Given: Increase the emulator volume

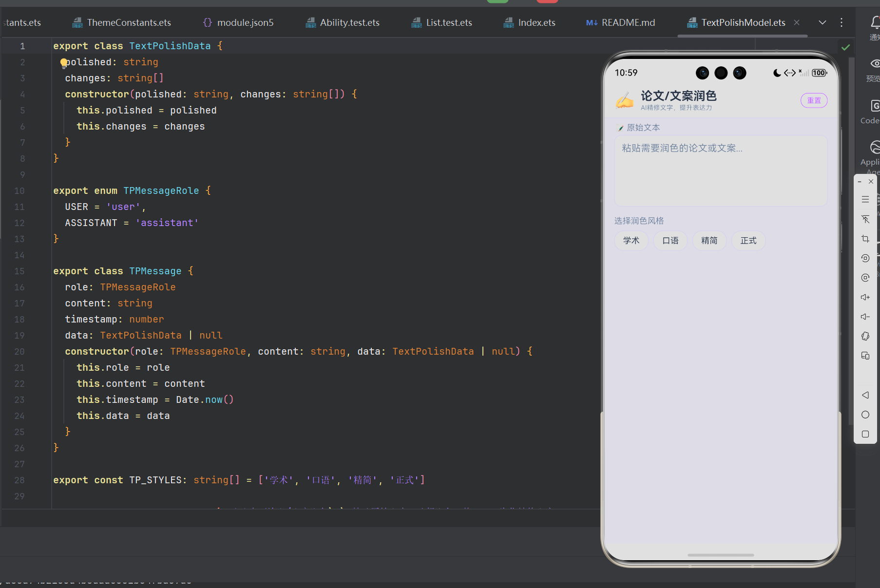Looking at the screenshot, I should point(865,297).
